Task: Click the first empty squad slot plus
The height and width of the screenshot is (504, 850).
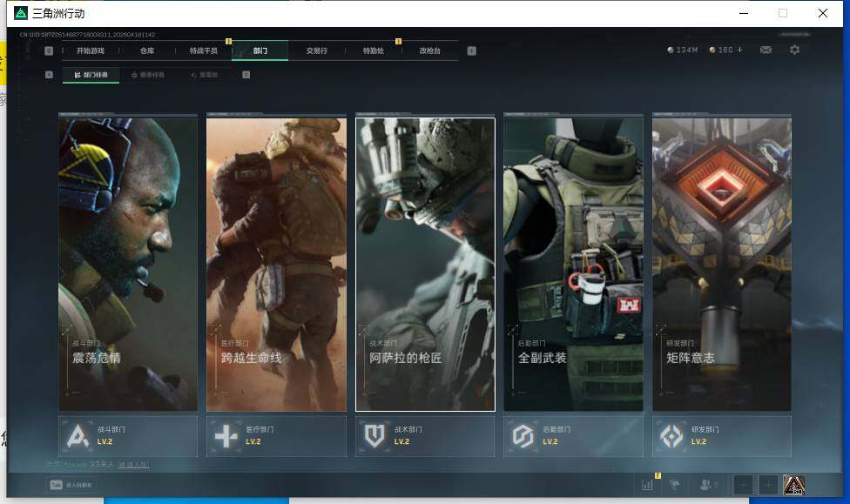Action: point(743,485)
